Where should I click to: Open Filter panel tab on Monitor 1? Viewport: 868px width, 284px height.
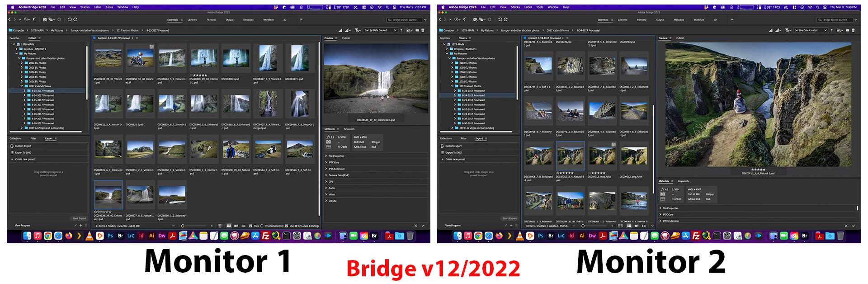click(x=33, y=138)
